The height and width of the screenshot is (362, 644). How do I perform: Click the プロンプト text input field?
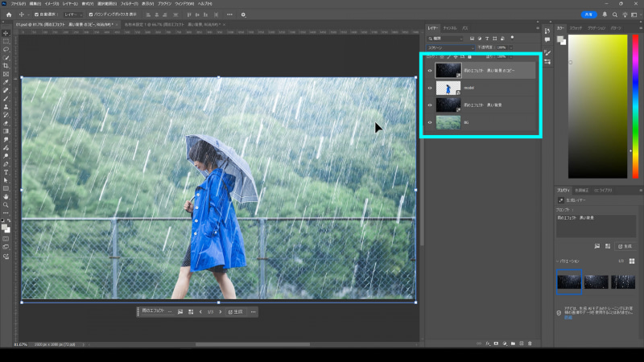pyautogui.click(x=596, y=226)
